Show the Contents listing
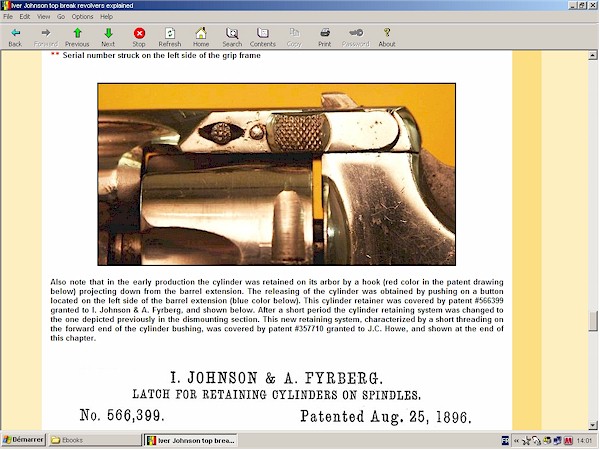 click(x=263, y=37)
